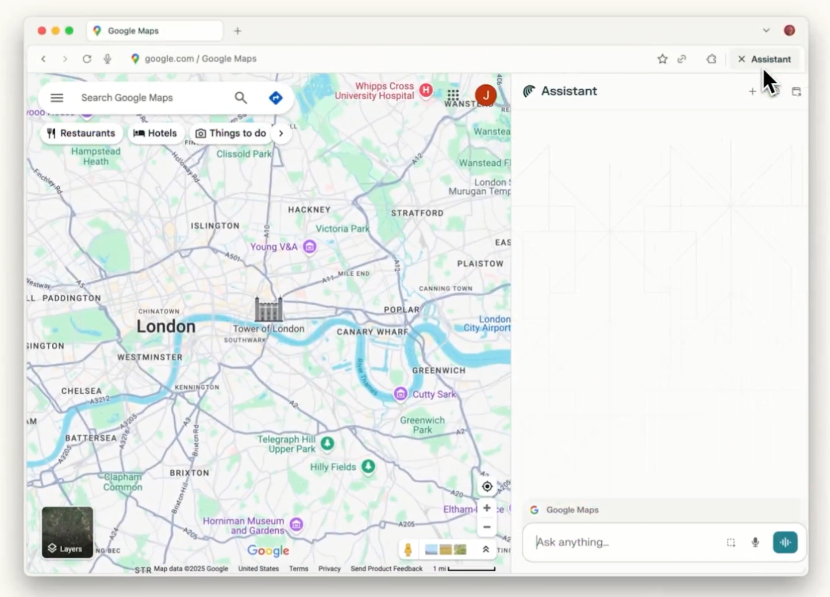Open the Google apps grid

click(x=453, y=95)
